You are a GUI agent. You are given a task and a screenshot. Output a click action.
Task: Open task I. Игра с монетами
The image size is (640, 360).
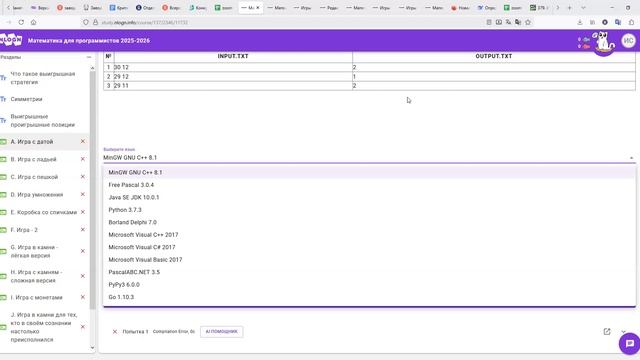pyautogui.click(x=36, y=298)
